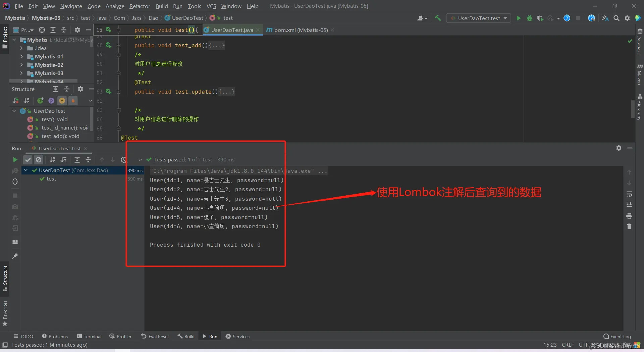Switch to the pom.xml (Mybatis-05) tab
The width and height of the screenshot is (644, 352).
point(301,30)
